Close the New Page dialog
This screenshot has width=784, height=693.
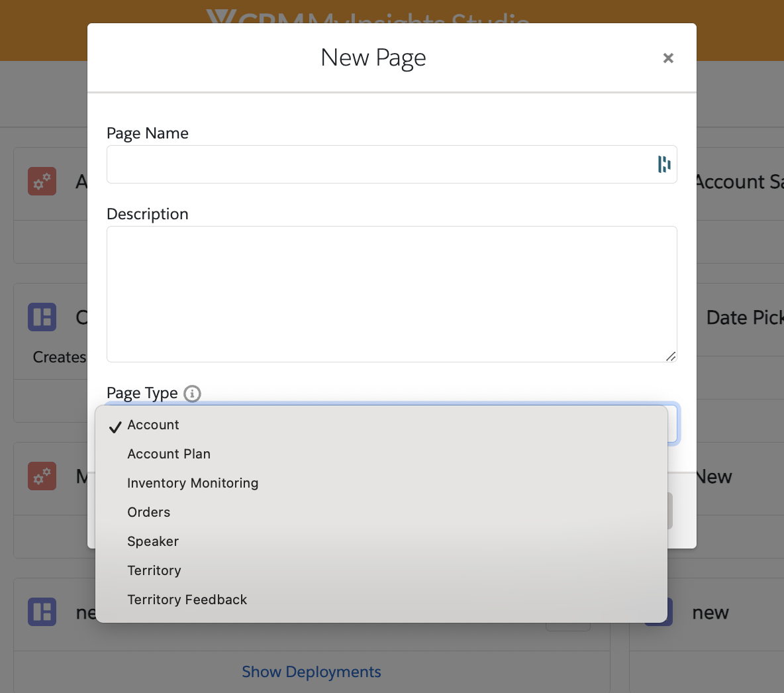coord(668,58)
